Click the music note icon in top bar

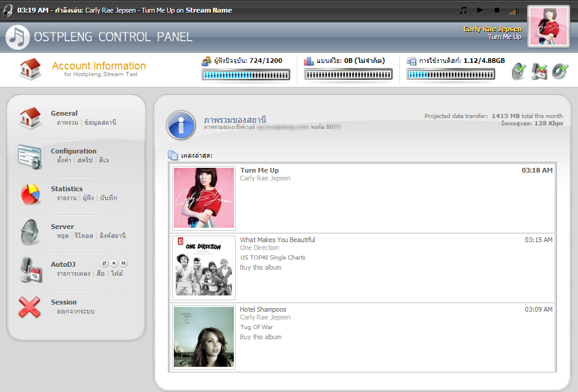[463, 10]
